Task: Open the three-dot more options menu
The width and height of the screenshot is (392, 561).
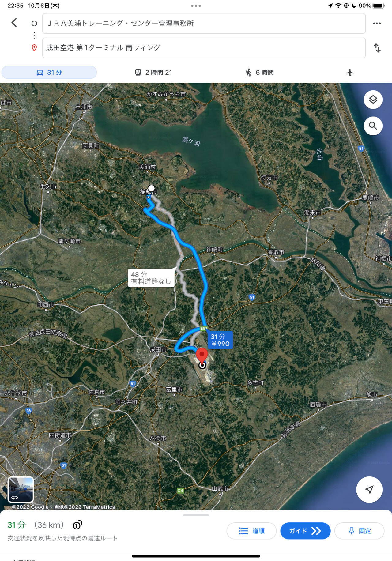Action: coord(377,24)
